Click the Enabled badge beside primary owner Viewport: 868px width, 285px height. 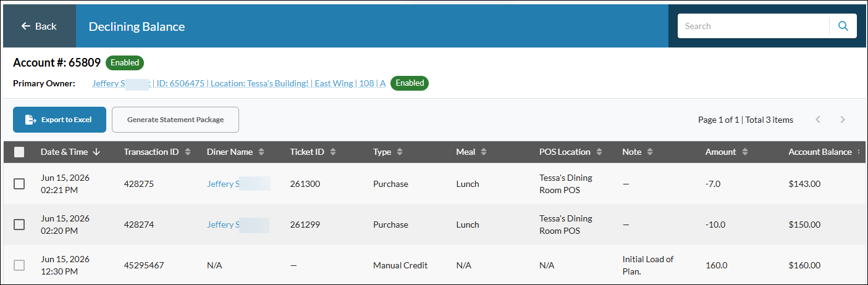click(x=410, y=83)
